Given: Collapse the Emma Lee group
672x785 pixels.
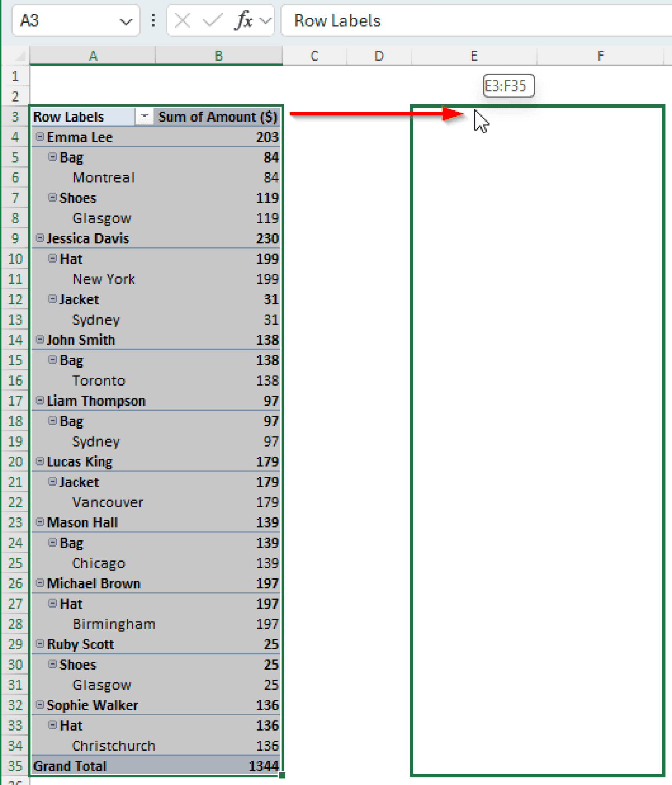Looking at the screenshot, I should point(39,137).
